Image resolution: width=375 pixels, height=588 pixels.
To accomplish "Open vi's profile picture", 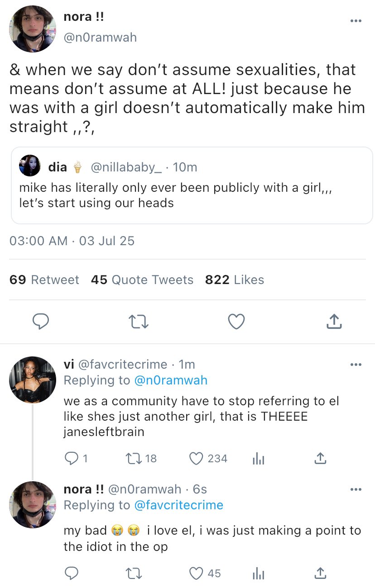I will click(x=32, y=379).
